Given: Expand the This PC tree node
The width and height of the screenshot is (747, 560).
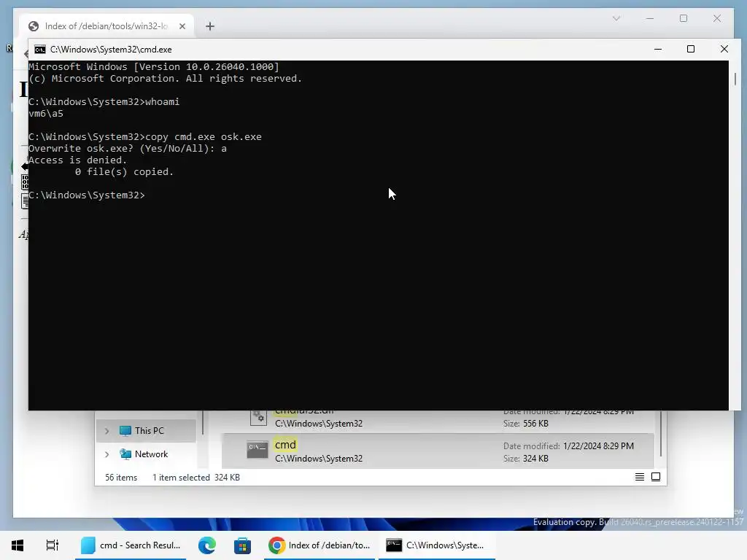Looking at the screenshot, I should pos(107,431).
